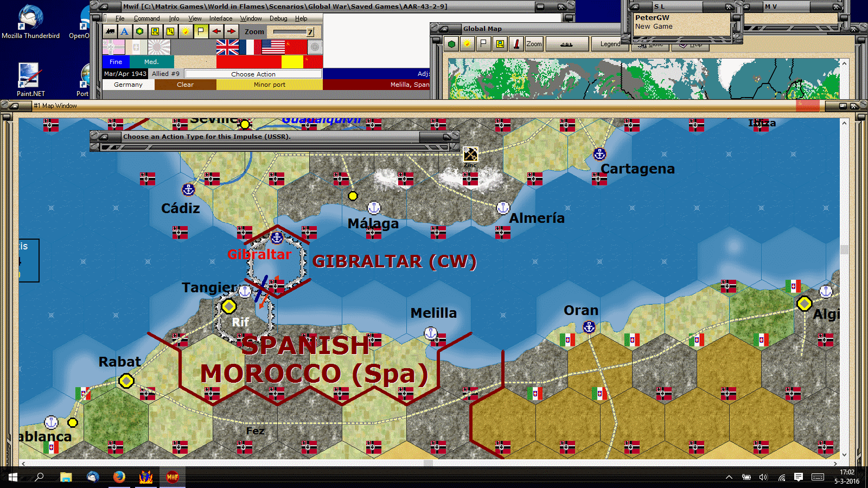Click the green hexagon icon in main toolbar
Viewport: 868px width, 488px height.
pyautogui.click(x=140, y=31)
